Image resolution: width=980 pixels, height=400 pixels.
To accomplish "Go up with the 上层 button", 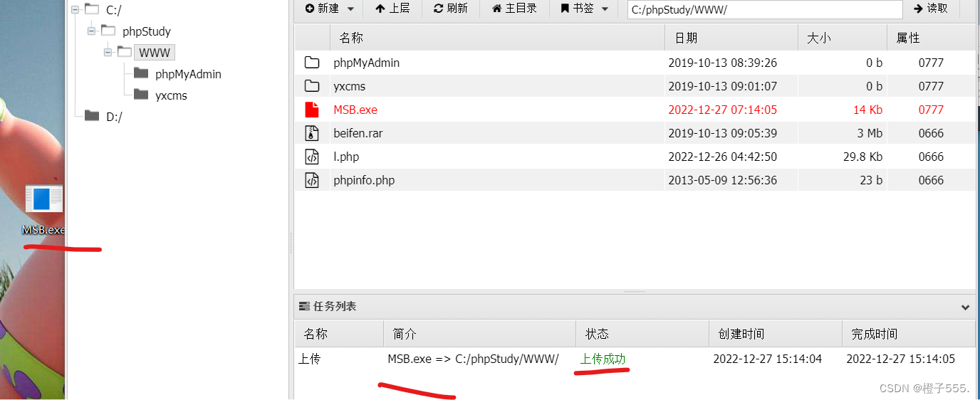I will click(x=392, y=9).
